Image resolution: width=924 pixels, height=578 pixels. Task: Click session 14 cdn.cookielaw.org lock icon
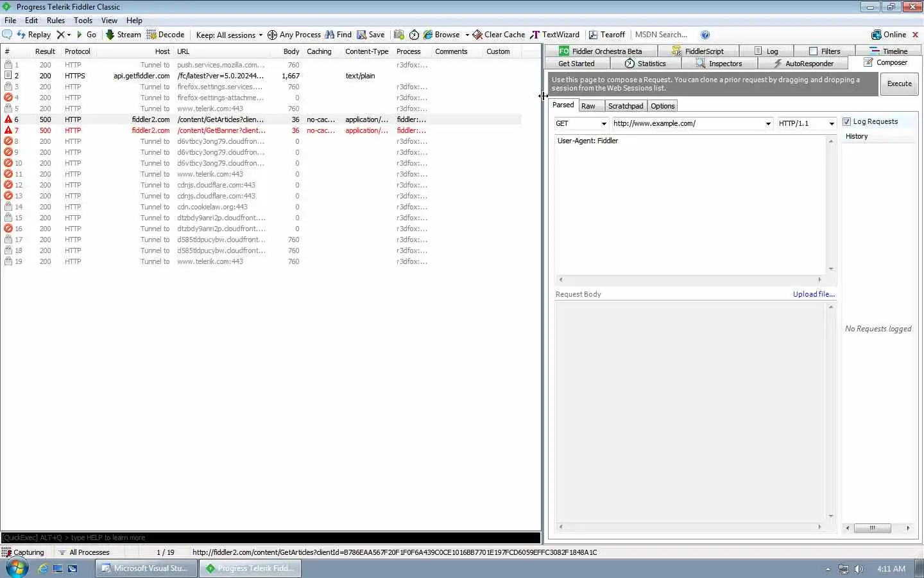[8, 207]
